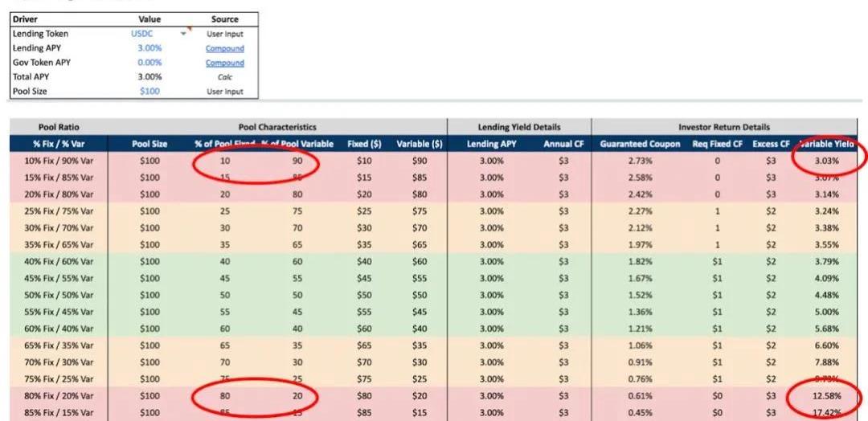Open the Compound link for Gov Token APY
This screenshot has height=421, width=868.
point(224,63)
